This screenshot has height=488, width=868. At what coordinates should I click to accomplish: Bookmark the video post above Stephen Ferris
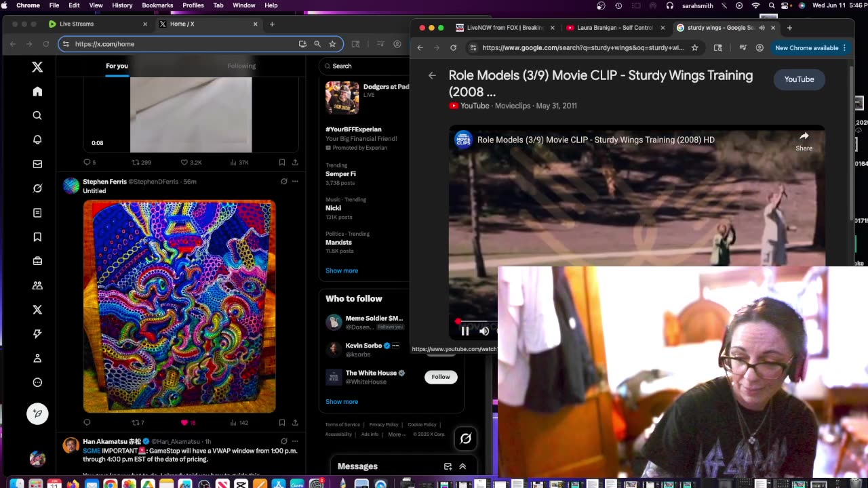pos(282,162)
